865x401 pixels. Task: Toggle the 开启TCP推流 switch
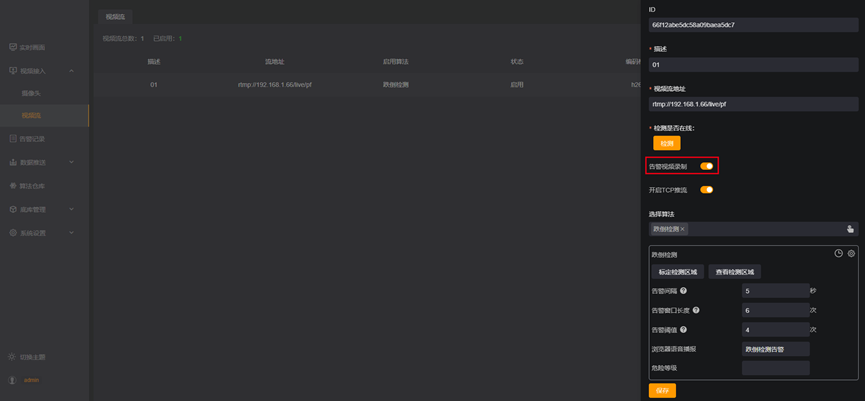pos(707,190)
